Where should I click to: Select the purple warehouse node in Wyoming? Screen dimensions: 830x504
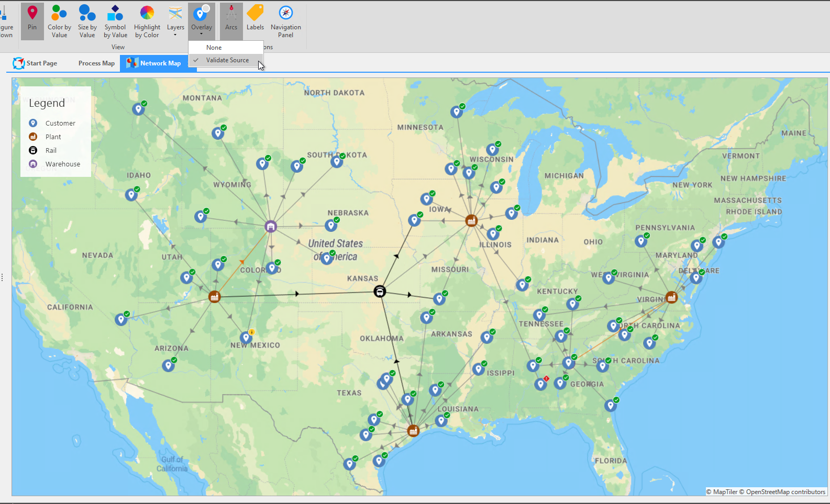[x=270, y=226]
